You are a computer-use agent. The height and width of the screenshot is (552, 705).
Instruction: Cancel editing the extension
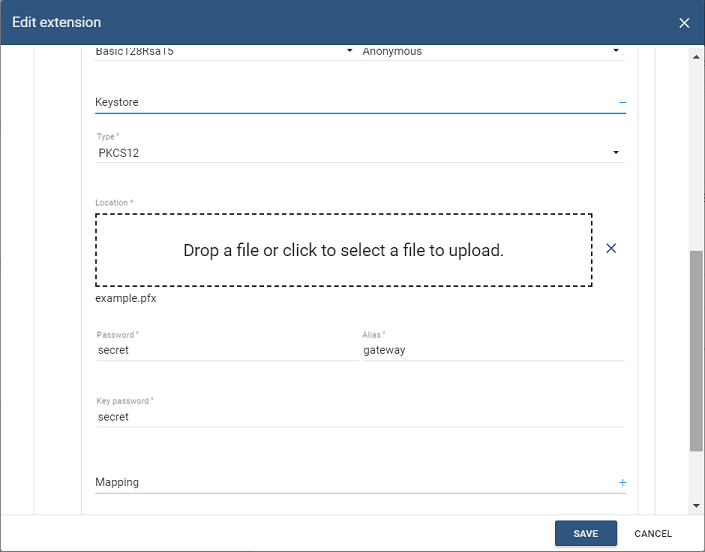(653, 534)
